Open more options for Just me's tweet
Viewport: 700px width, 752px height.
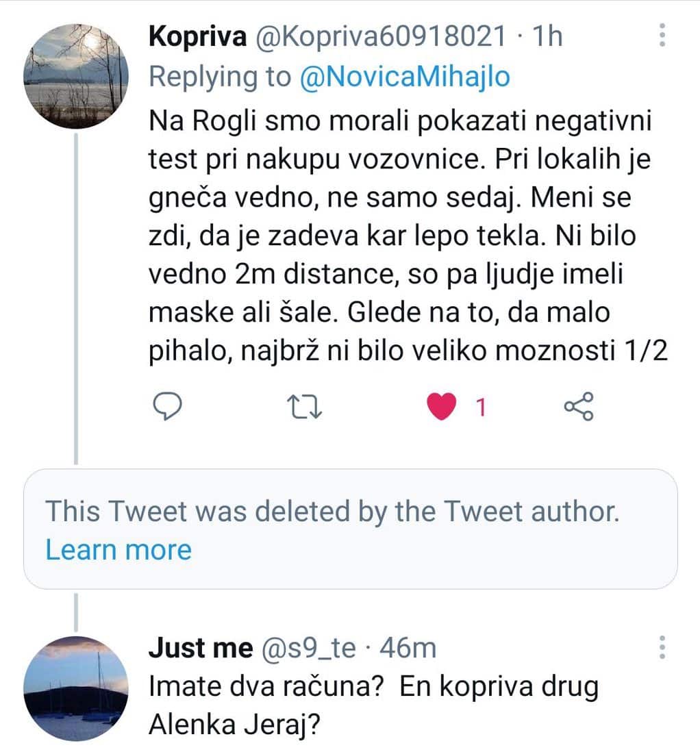[662, 648]
